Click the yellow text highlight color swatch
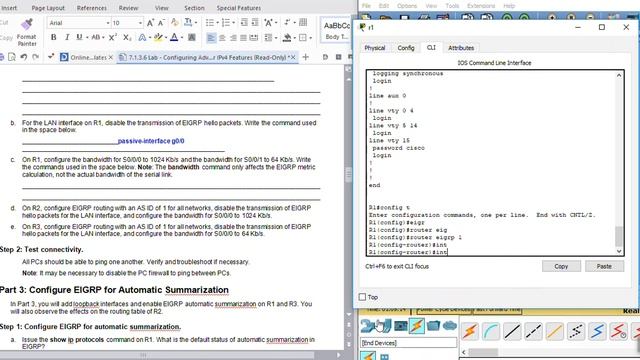 pyautogui.click(x=158, y=38)
